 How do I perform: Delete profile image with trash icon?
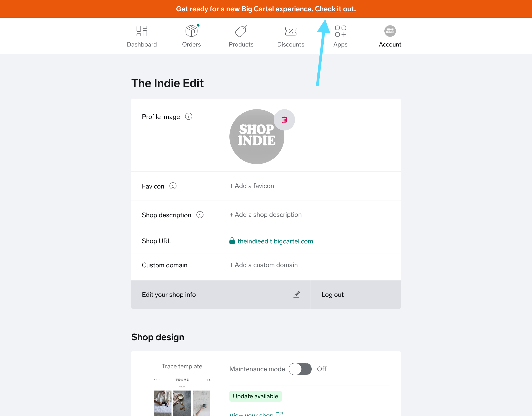pos(284,120)
